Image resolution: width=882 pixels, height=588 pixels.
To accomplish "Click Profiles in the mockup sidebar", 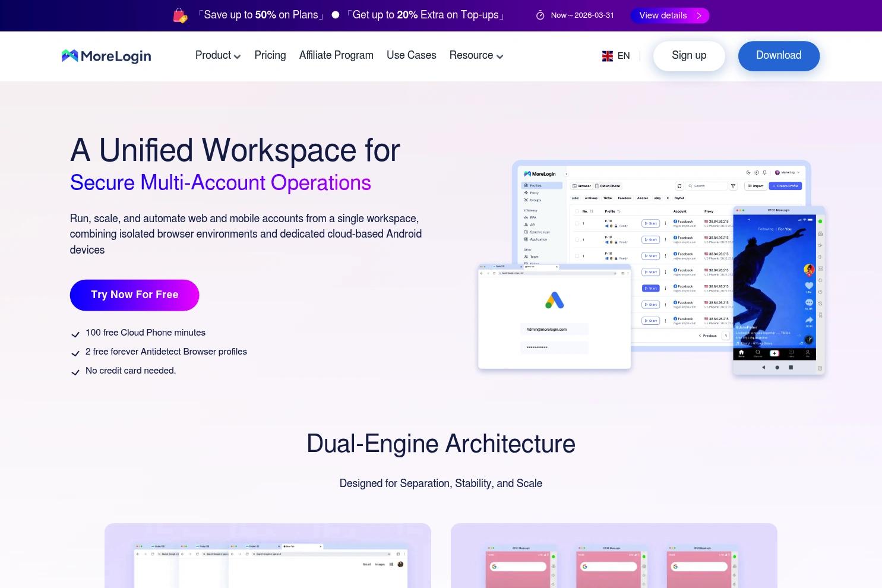I will point(542,185).
